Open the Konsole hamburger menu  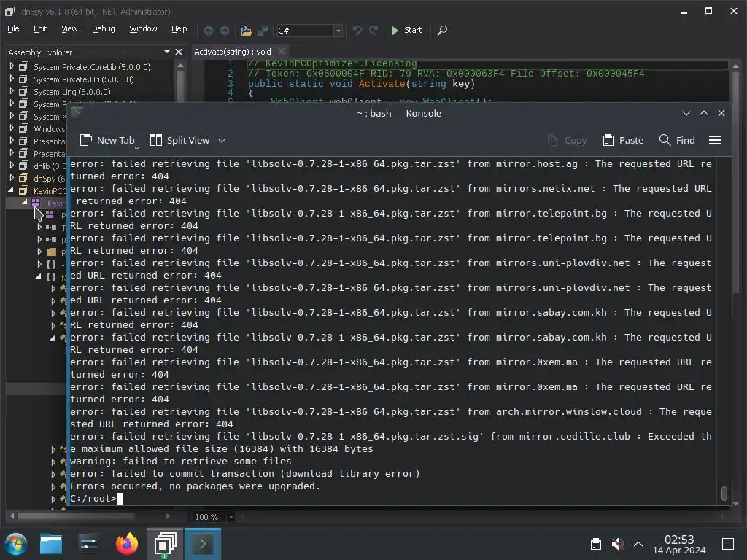[715, 140]
